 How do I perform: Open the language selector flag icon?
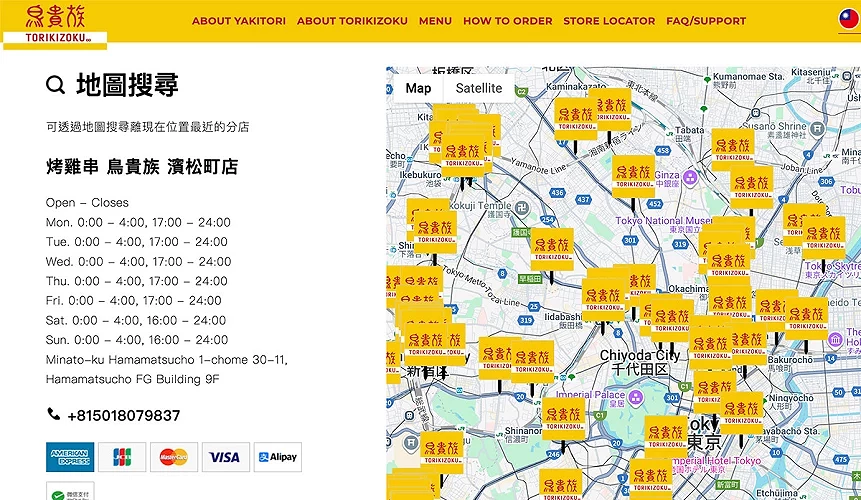pyautogui.click(x=849, y=20)
